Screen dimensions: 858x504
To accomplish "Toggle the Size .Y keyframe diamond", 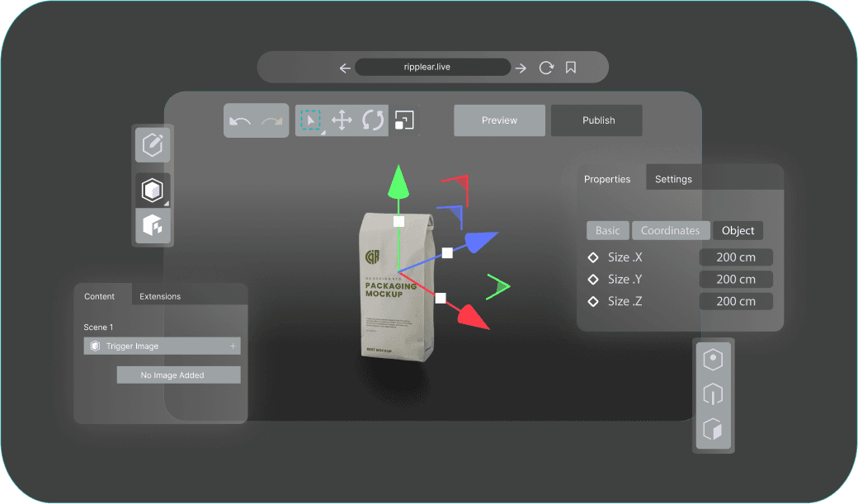I will 592,280.
